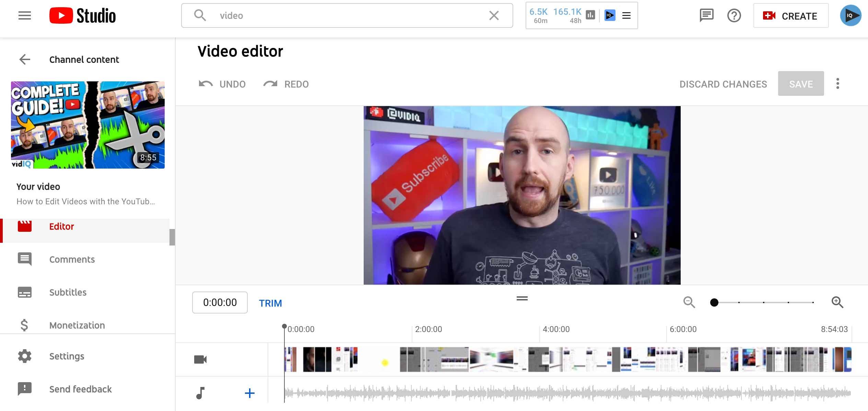The height and width of the screenshot is (411, 868).
Task: Open three-dot more options next to Save
Action: pos(837,83)
